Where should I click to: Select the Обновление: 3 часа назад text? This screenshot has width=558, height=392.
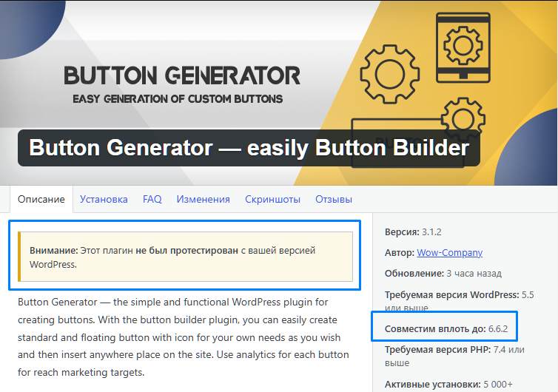443,274
